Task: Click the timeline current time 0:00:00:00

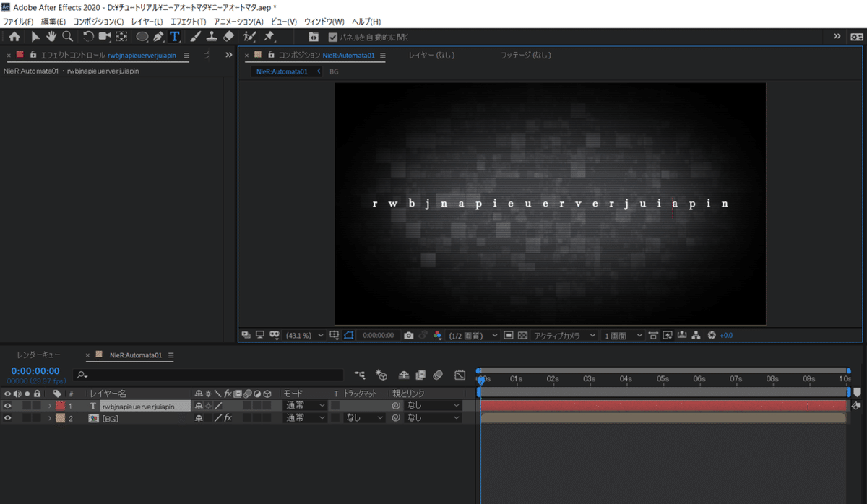Action: [x=35, y=370]
